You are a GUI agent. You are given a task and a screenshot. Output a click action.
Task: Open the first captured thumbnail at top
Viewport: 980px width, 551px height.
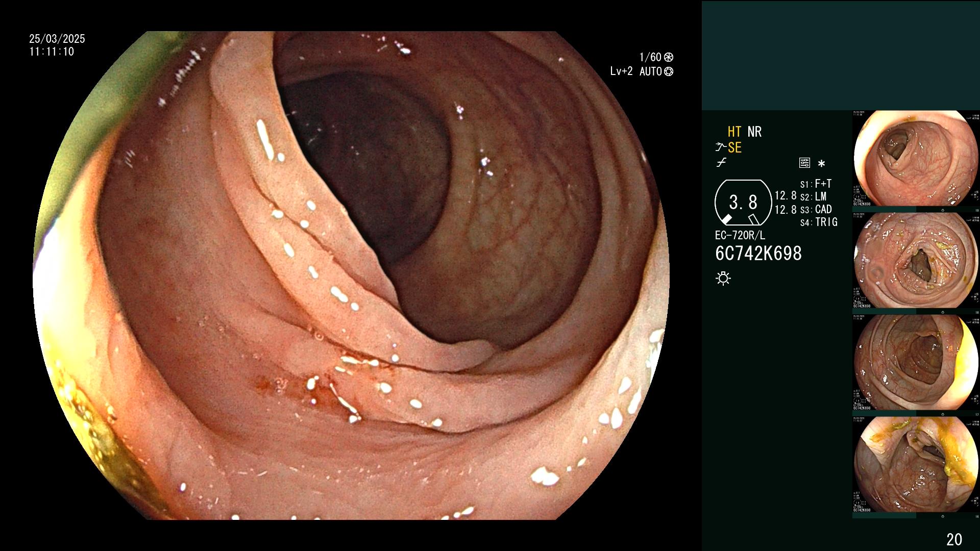pyautogui.click(x=916, y=158)
